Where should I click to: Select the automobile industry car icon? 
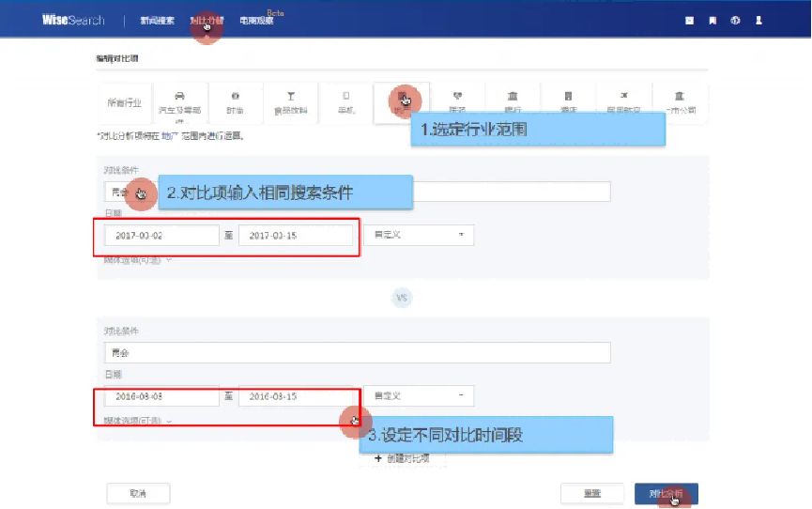179,97
